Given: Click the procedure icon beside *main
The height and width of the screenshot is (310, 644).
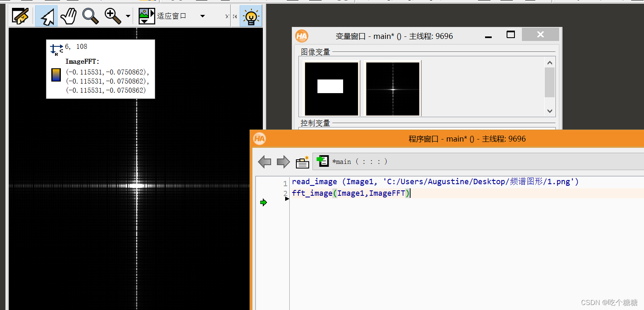Looking at the screenshot, I should [322, 161].
